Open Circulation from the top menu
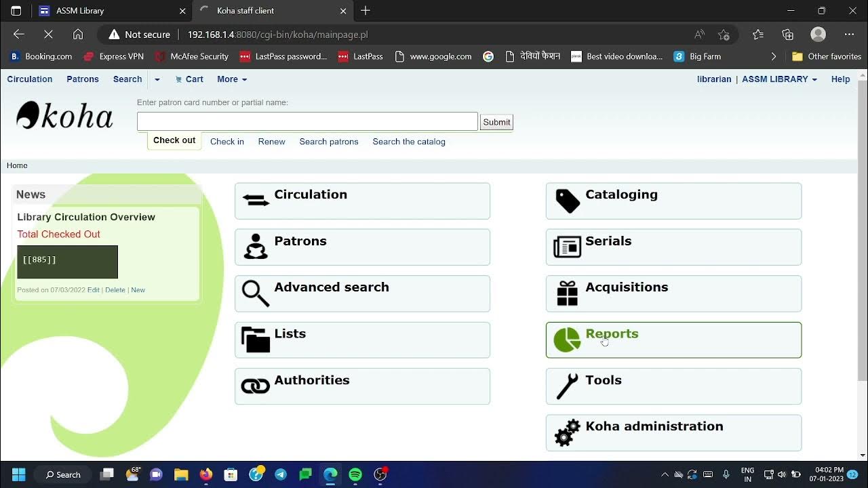This screenshot has width=868, height=488. [x=30, y=79]
